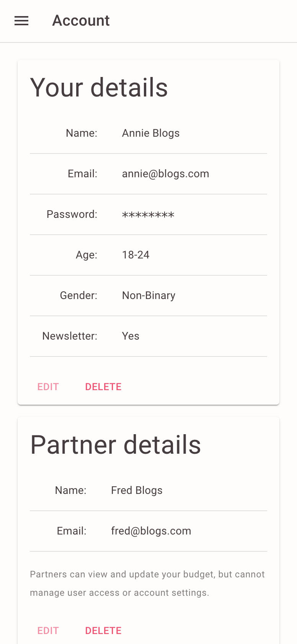Click the Account page title

81,21
